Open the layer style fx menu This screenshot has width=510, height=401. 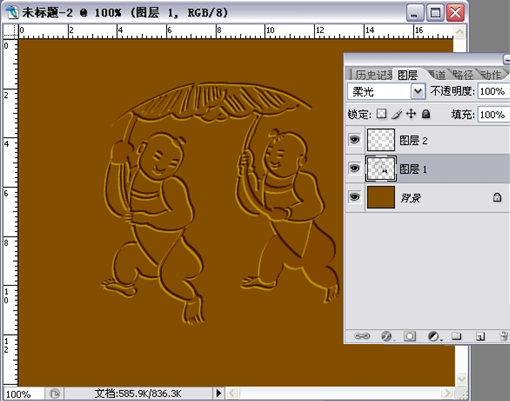click(387, 336)
